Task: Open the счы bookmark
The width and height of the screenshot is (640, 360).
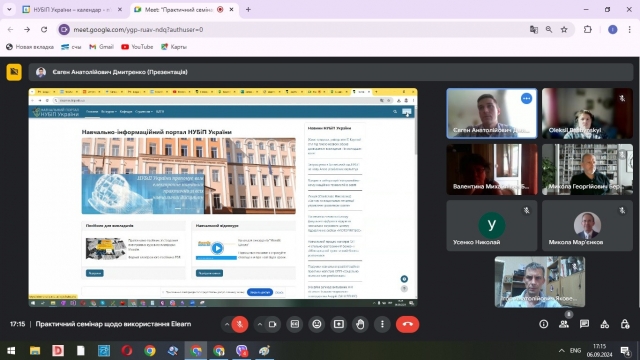Action: click(x=71, y=47)
